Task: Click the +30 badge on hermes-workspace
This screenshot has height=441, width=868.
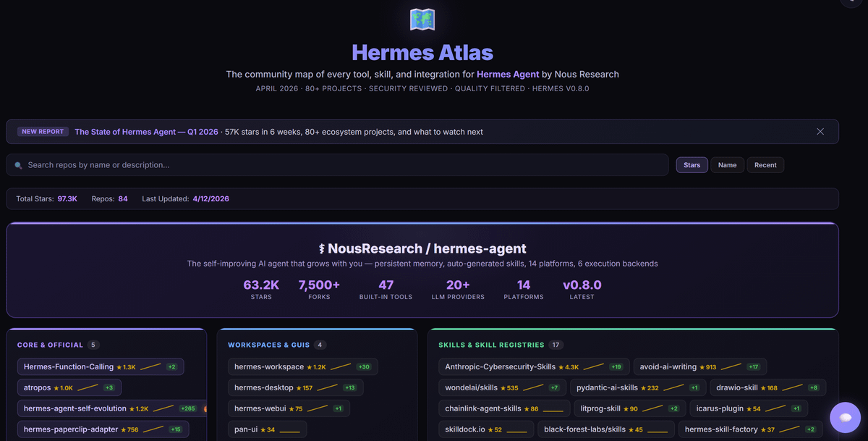Action: [x=364, y=367]
